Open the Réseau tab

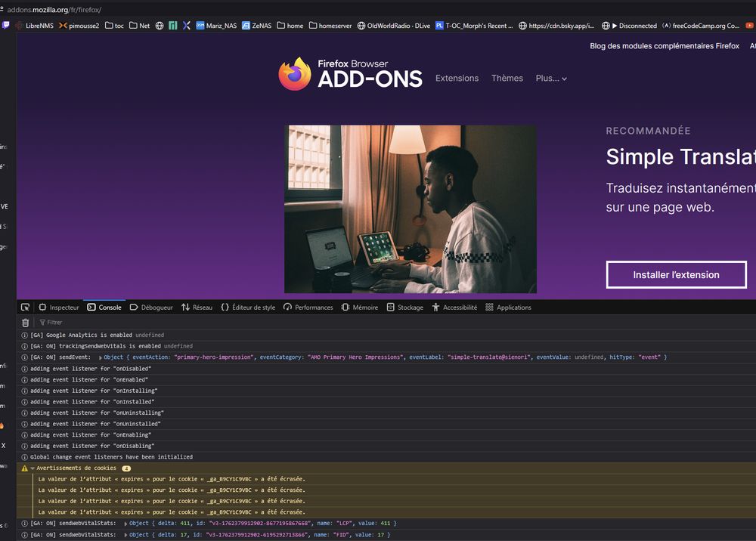[x=197, y=308]
